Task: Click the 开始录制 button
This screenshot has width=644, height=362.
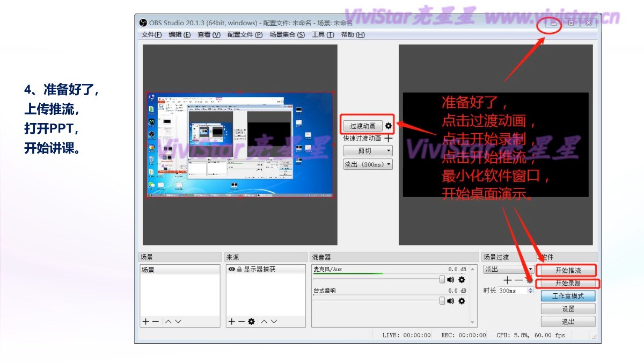Action: (568, 283)
